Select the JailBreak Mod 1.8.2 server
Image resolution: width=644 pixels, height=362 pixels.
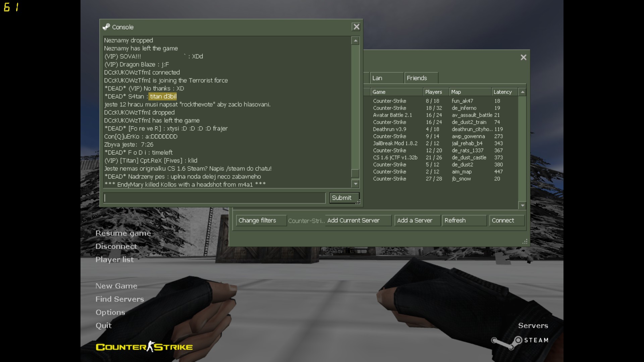click(x=441, y=143)
